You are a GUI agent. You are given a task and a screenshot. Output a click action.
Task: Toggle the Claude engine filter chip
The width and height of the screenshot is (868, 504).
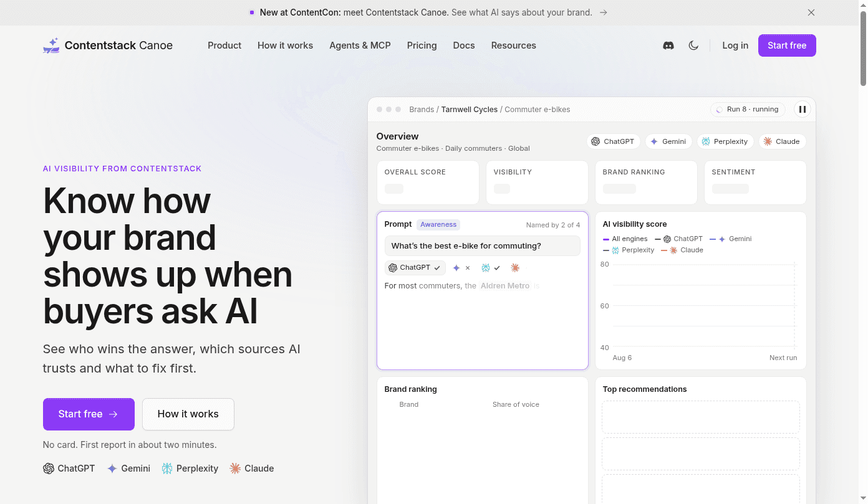coord(782,141)
